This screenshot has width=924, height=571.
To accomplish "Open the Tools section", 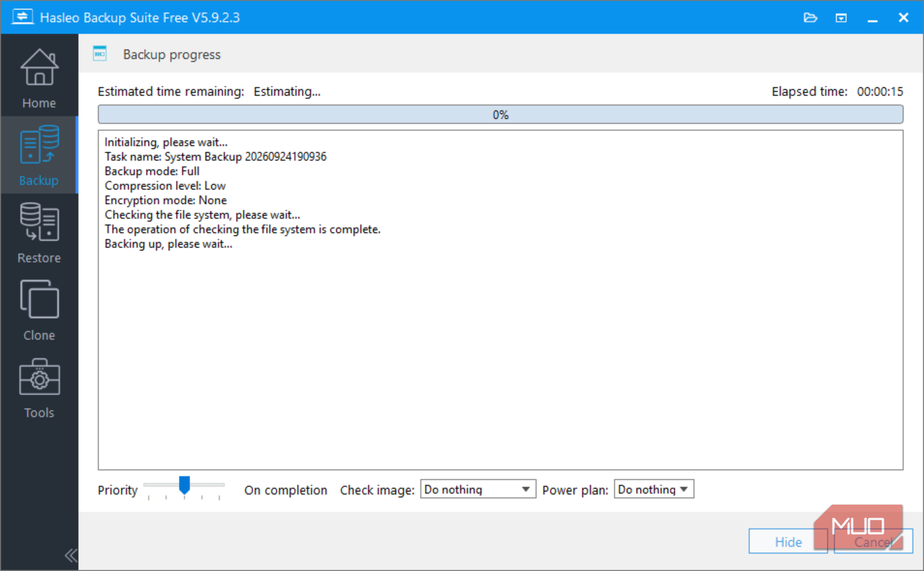I will pos(39,387).
